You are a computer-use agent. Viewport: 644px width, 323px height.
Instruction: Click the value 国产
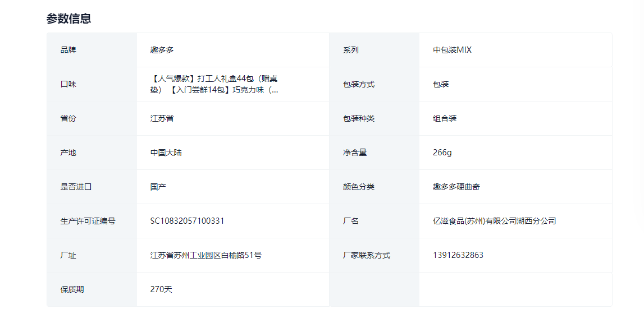pyautogui.click(x=158, y=187)
